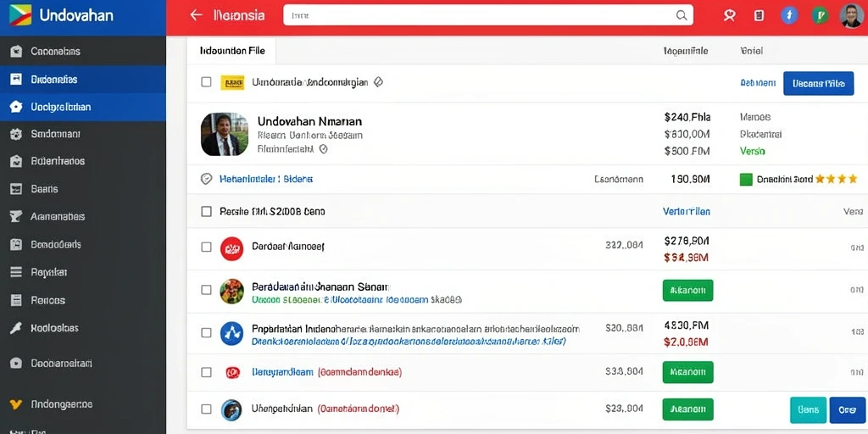Screen dimensions: 868x434
Task: Click the Uocigrefotiran sidebar icon
Action: [x=16, y=107]
